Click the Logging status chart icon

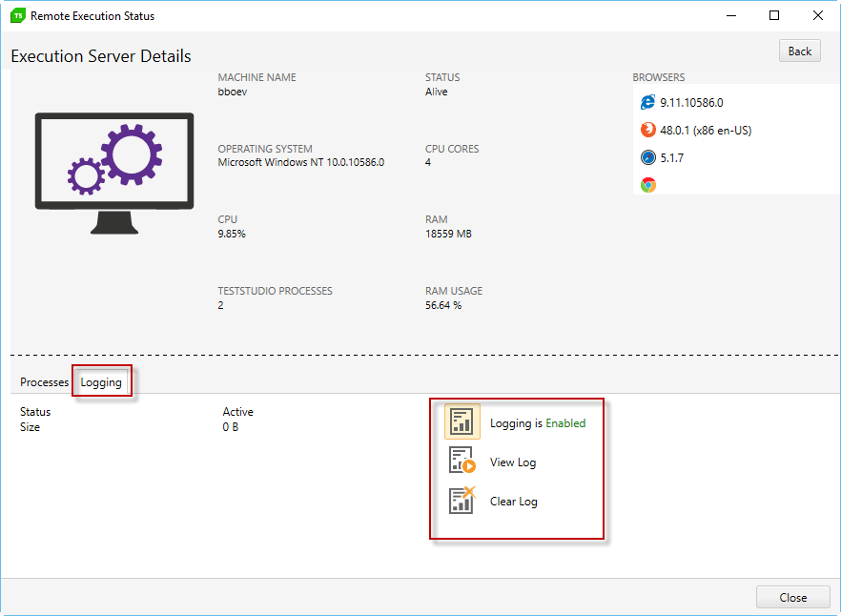462,421
